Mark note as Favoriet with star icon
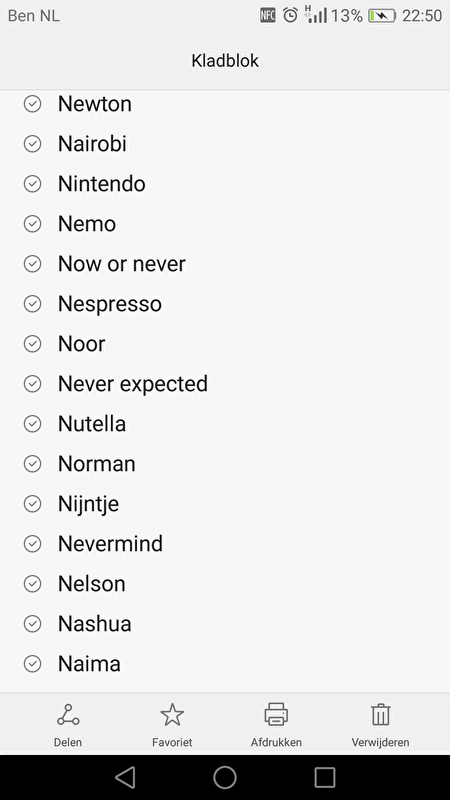This screenshot has width=450, height=800. pos(172,714)
